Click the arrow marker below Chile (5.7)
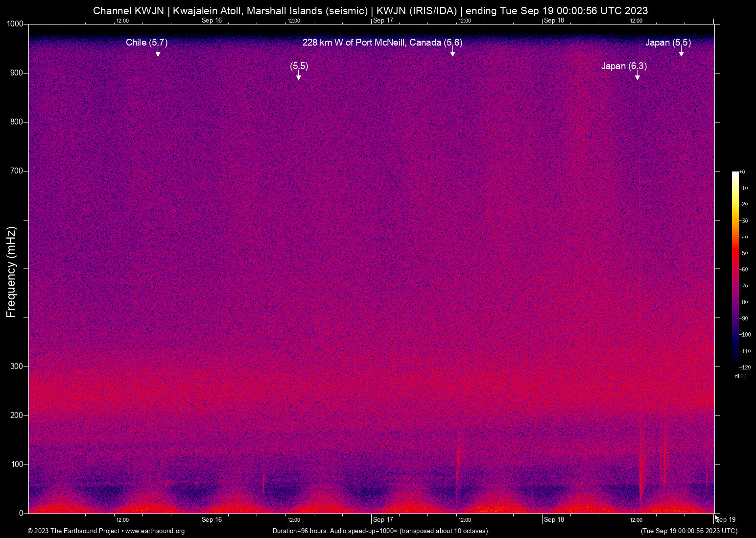Screen dimensions: 756x538 point(158,53)
